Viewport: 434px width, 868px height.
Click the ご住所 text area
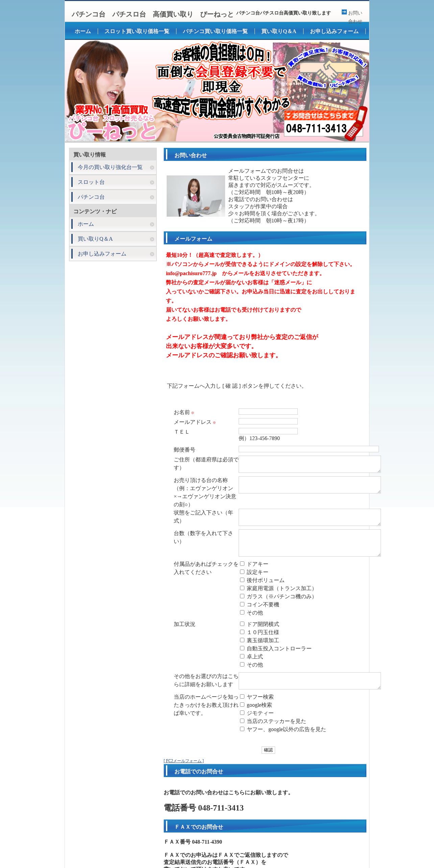point(310,464)
